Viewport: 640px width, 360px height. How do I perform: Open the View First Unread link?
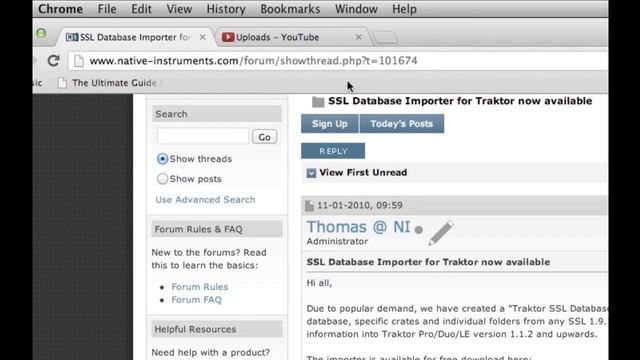[x=363, y=172]
